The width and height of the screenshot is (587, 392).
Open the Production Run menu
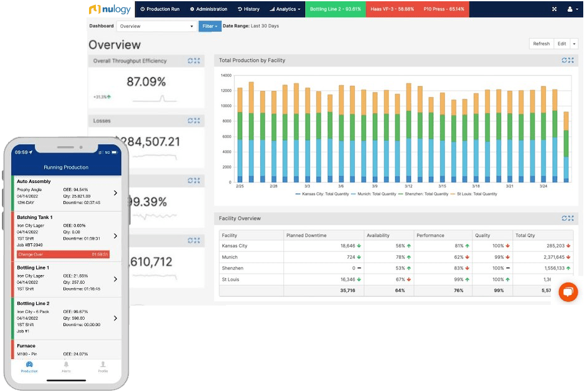tap(160, 9)
